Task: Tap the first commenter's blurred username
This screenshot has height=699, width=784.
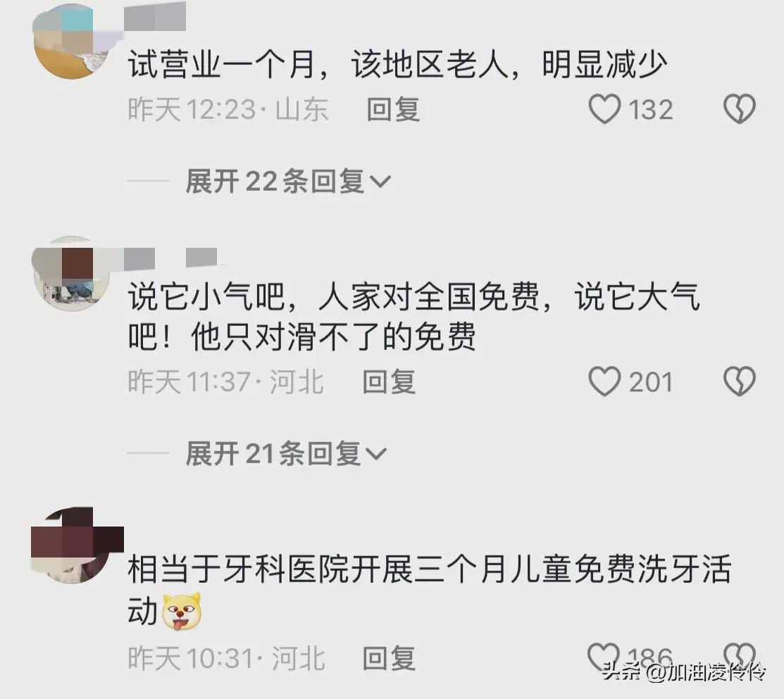Action: tap(155, 16)
